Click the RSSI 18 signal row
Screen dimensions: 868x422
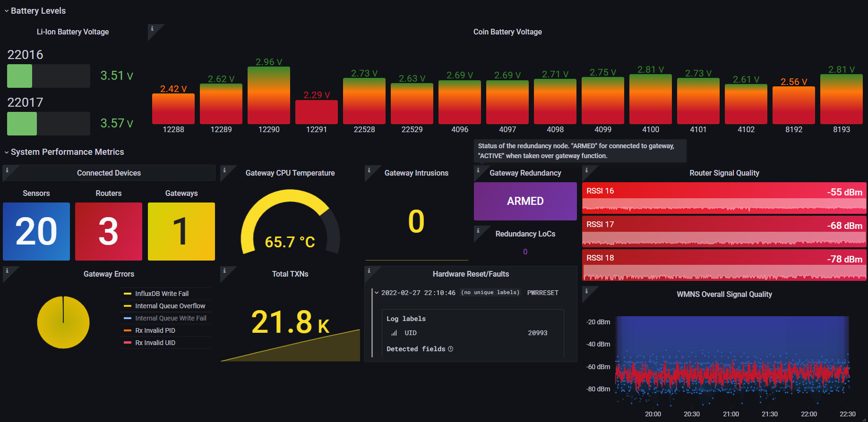click(x=724, y=265)
